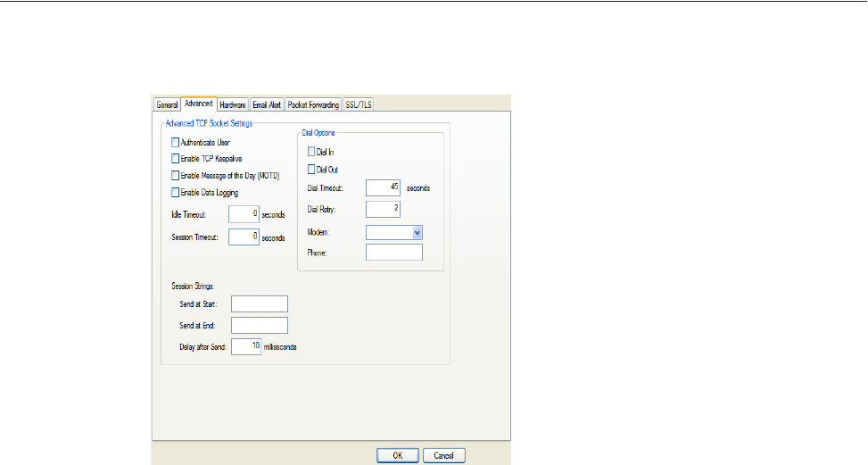Turn on Enable Data Logging
This screenshot has height=465, width=868.
pyautogui.click(x=175, y=192)
